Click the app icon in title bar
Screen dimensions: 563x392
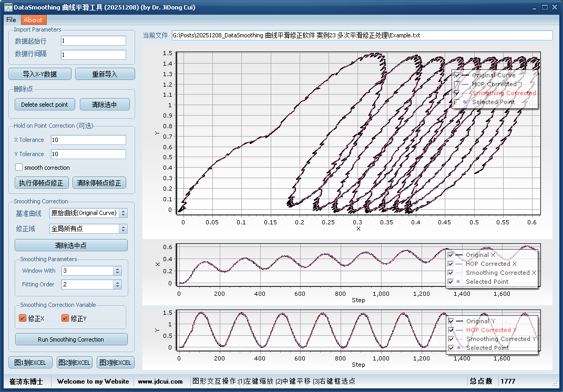(x=8, y=7)
